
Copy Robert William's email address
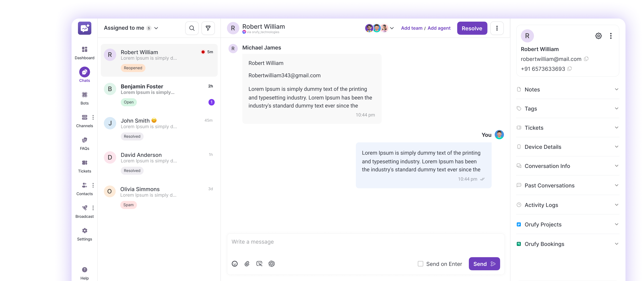pyautogui.click(x=586, y=59)
